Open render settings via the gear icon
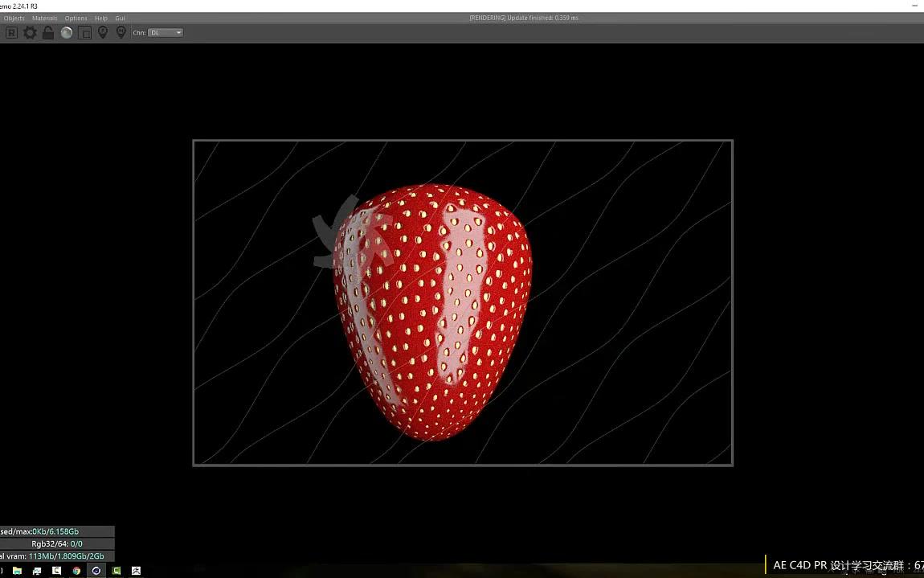Image resolution: width=924 pixels, height=578 pixels. [x=30, y=32]
